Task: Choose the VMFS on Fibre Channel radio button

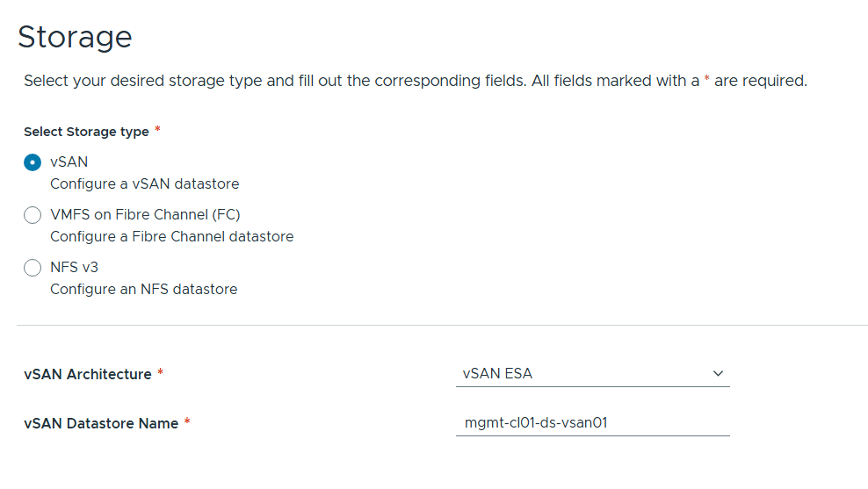Action: point(33,215)
